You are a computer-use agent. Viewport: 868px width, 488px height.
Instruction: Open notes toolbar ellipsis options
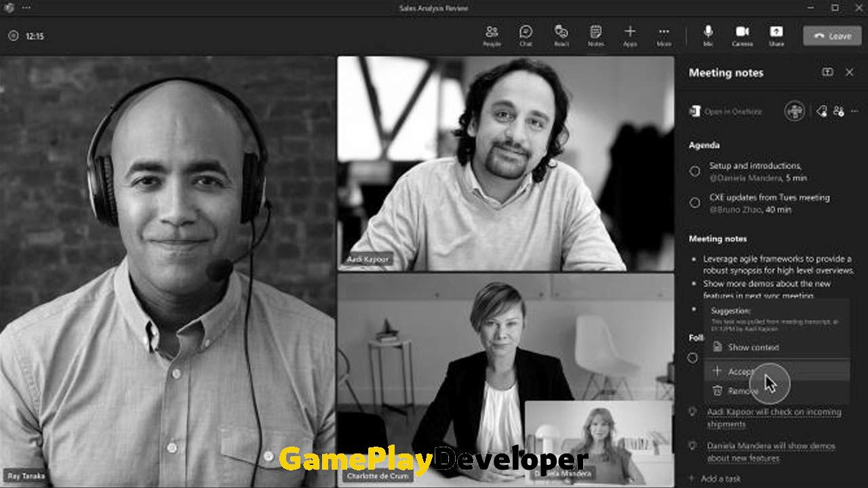point(854,111)
